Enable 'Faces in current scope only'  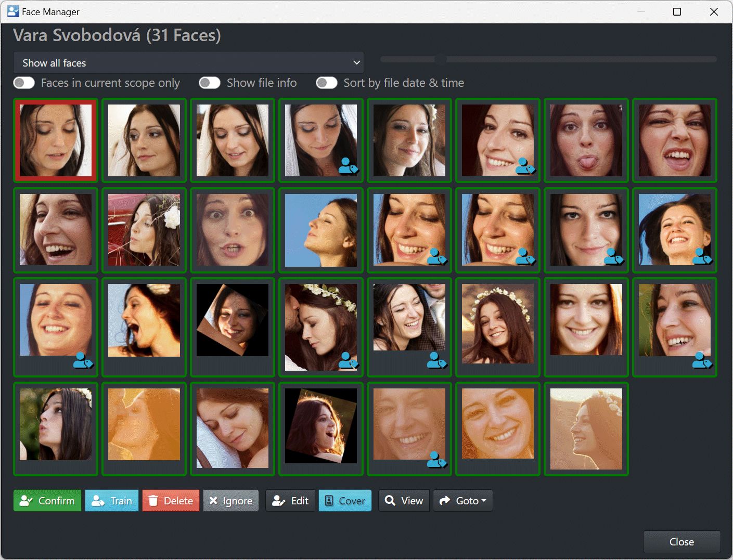(x=24, y=83)
